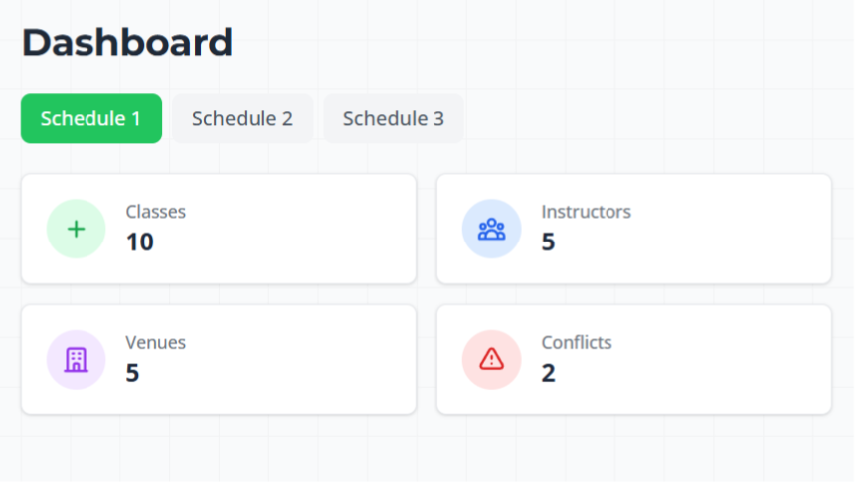Screen dimensions: 868x484
Task: Select the Schedule 3 tab
Action: point(393,119)
